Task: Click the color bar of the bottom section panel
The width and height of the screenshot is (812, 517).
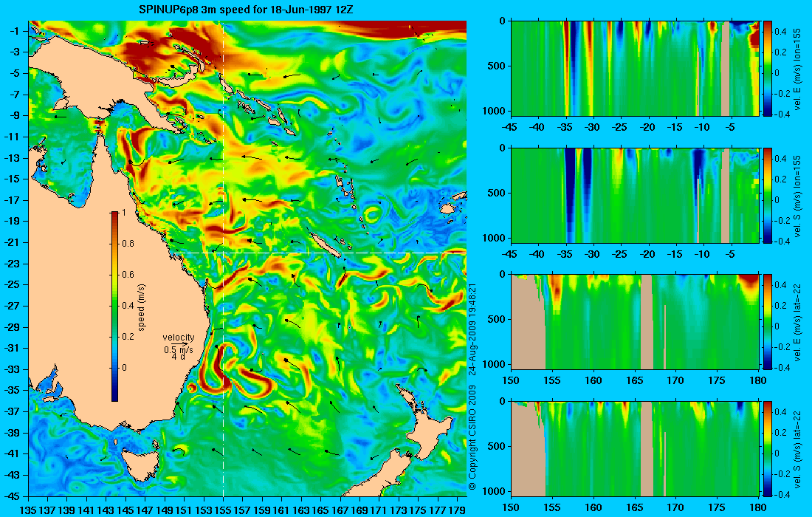Action: [x=768, y=448]
